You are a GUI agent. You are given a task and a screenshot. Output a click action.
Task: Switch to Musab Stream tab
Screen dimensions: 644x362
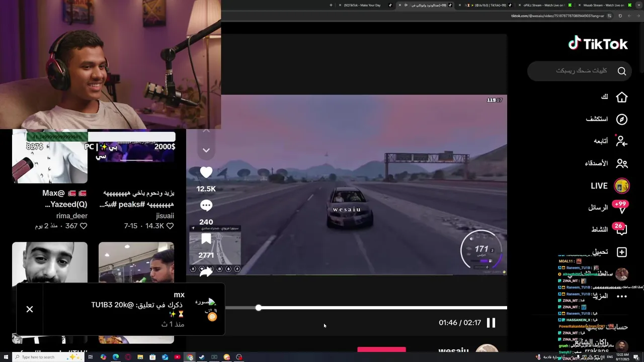pyautogui.click(x=605, y=5)
